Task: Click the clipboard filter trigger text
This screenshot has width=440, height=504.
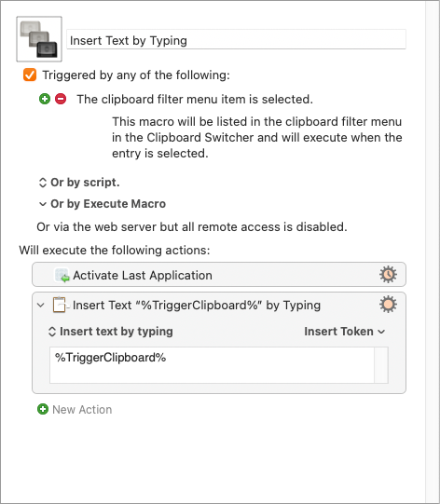Action: 195,100
